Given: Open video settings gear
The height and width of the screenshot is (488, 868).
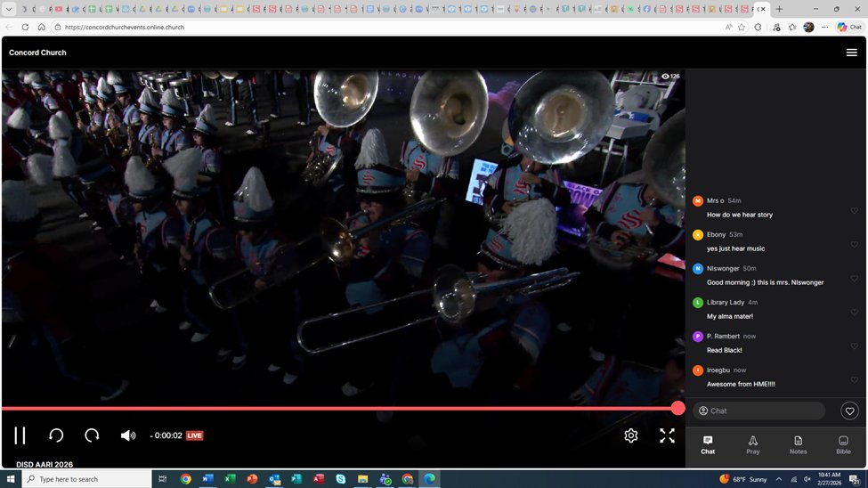Looking at the screenshot, I should point(631,435).
